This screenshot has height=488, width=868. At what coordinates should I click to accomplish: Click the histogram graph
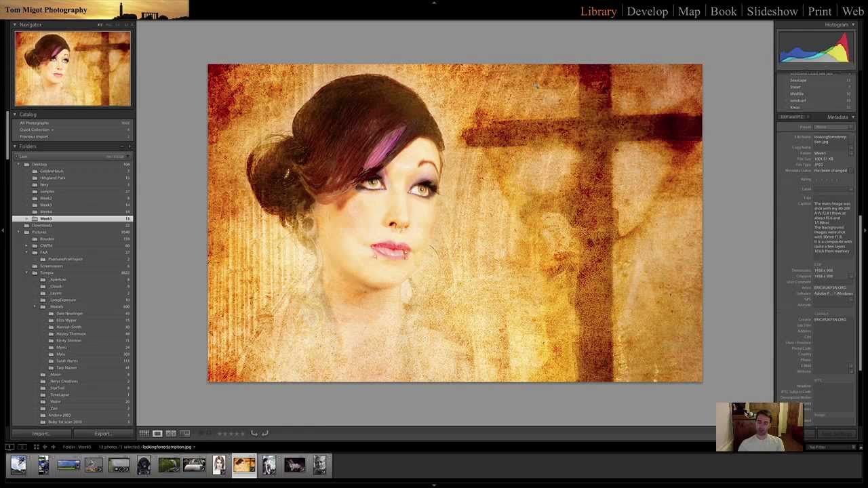pyautogui.click(x=814, y=49)
